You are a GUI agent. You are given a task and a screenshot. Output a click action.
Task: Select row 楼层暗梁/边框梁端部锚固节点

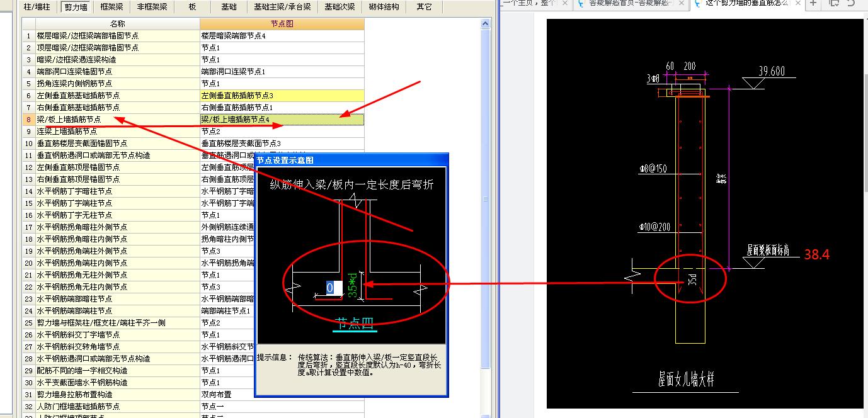click(117, 36)
